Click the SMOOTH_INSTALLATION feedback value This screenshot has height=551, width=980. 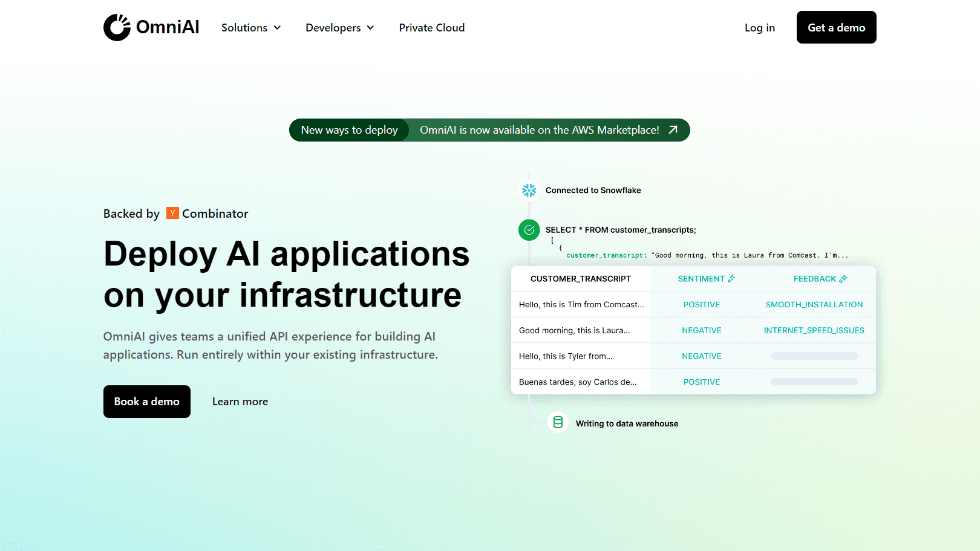click(x=814, y=305)
